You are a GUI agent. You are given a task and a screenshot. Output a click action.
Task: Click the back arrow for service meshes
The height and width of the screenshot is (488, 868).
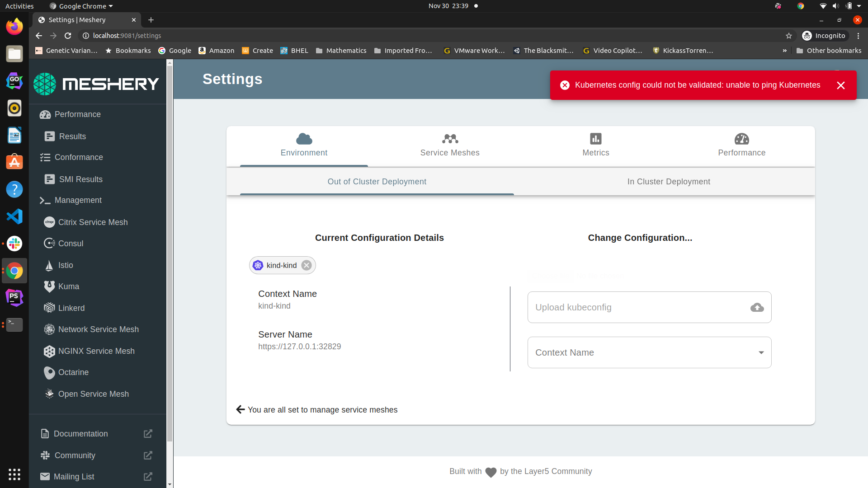[x=241, y=409]
